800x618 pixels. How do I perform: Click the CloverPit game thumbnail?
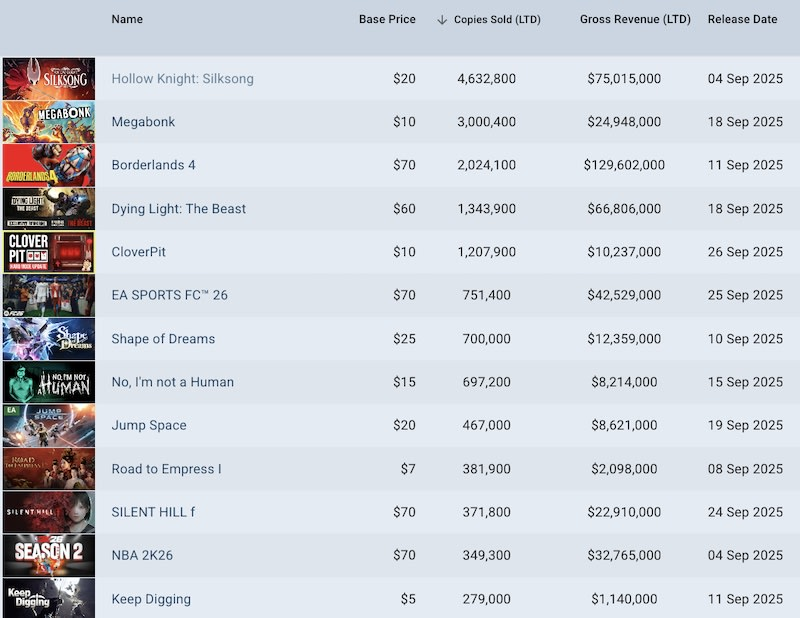coord(49,252)
